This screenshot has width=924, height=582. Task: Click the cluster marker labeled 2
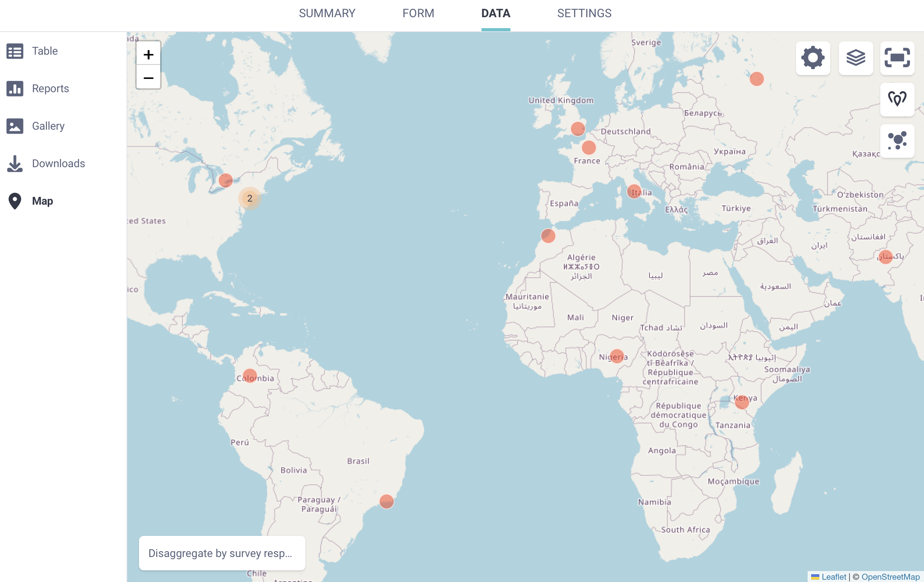pos(250,198)
